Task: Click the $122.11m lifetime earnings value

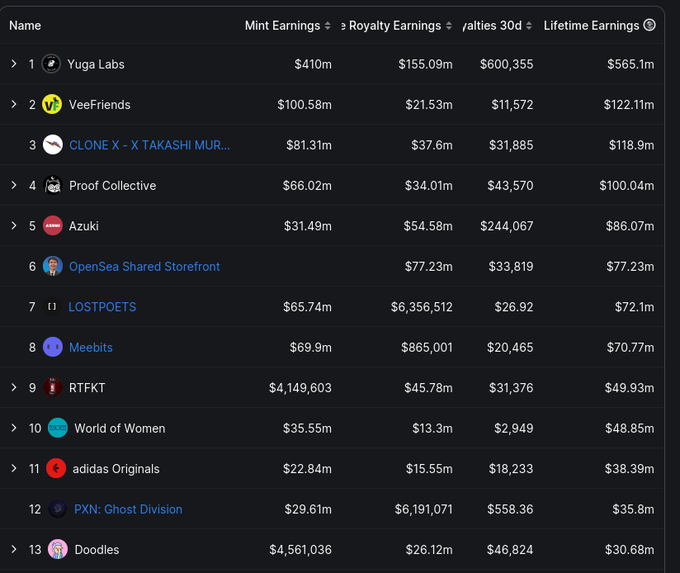Action: (629, 105)
